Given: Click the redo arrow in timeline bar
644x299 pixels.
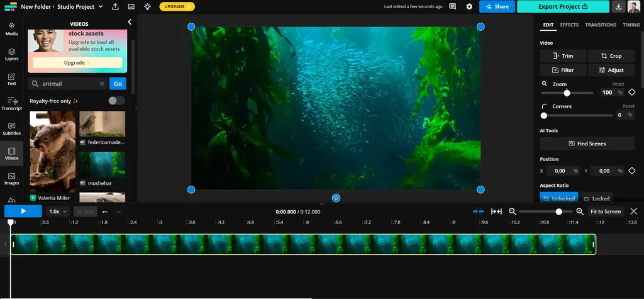Looking at the screenshot, I should tap(118, 212).
